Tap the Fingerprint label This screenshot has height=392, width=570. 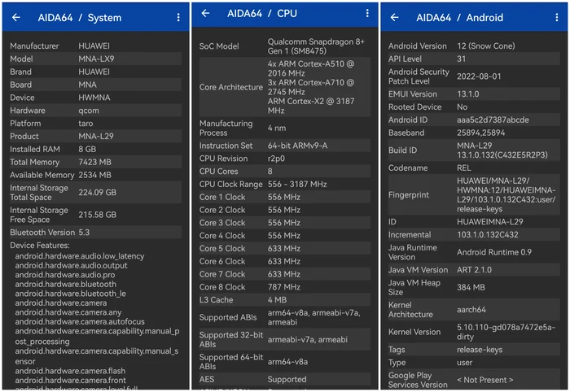click(x=409, y=195)
